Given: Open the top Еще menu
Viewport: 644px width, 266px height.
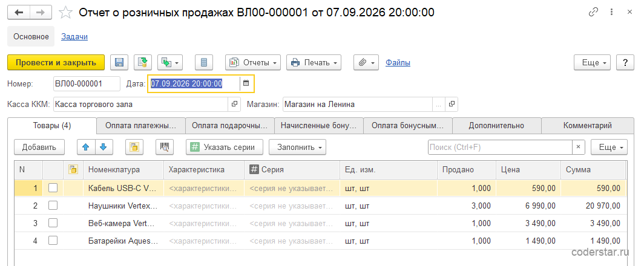Looking at the screenshot, I should [592, 62].
